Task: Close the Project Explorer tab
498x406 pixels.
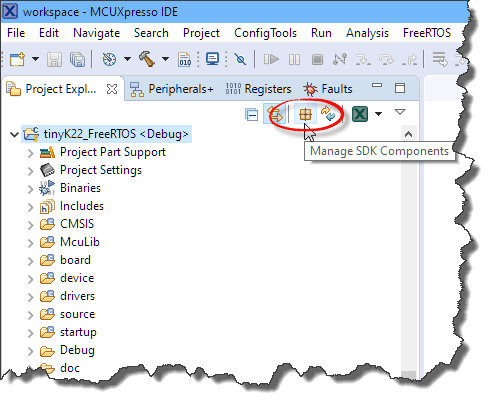Action: click(112, 89)
